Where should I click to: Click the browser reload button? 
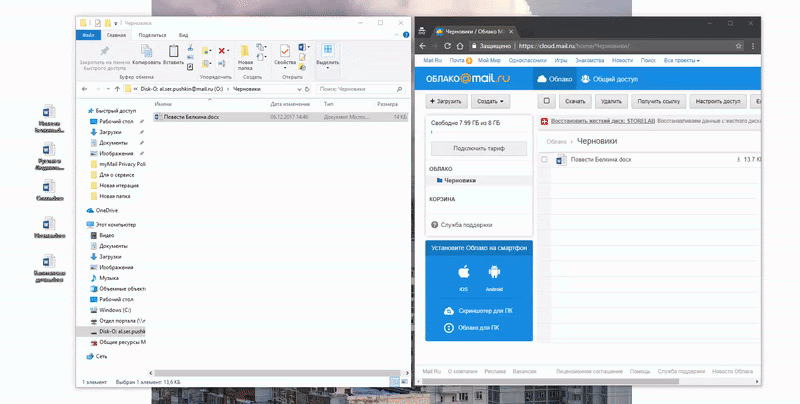pyautogui.click(x=447, y=46)
